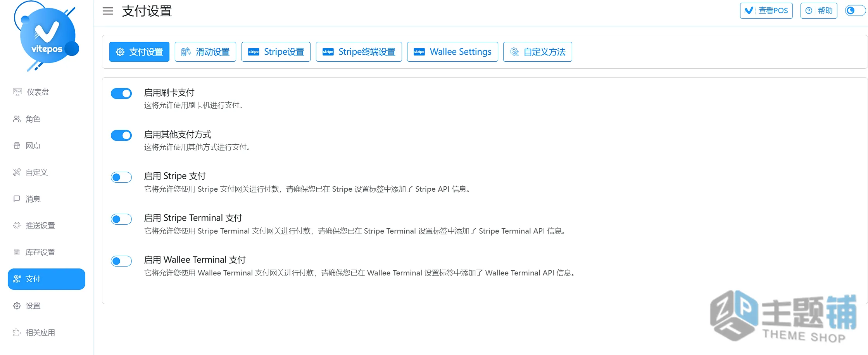This screenshot has width=868, height=355.
Task: Click the store icon beside 网点
Action: point(17,145)
